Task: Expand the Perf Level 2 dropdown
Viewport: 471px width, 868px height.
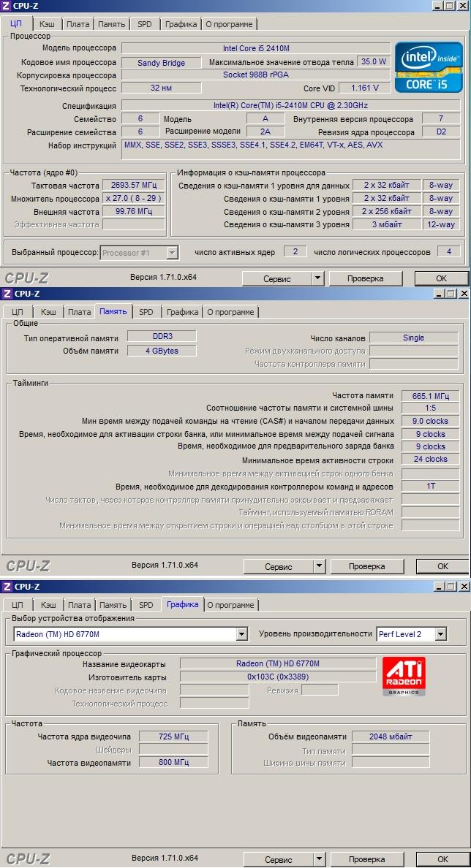Action: pyautogui.click(x=440, y=634)
